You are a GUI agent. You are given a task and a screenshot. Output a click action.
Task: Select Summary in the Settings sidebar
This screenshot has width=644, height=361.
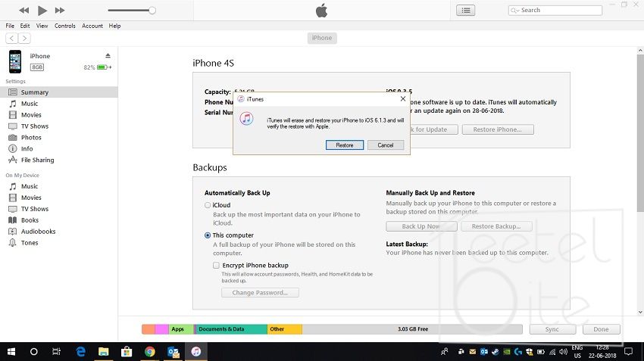[x=59, y=92]
